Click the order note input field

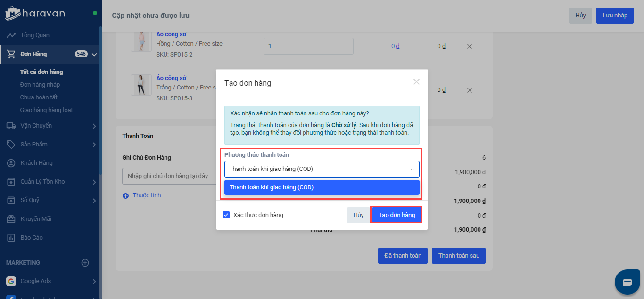[x=165, y=176]
